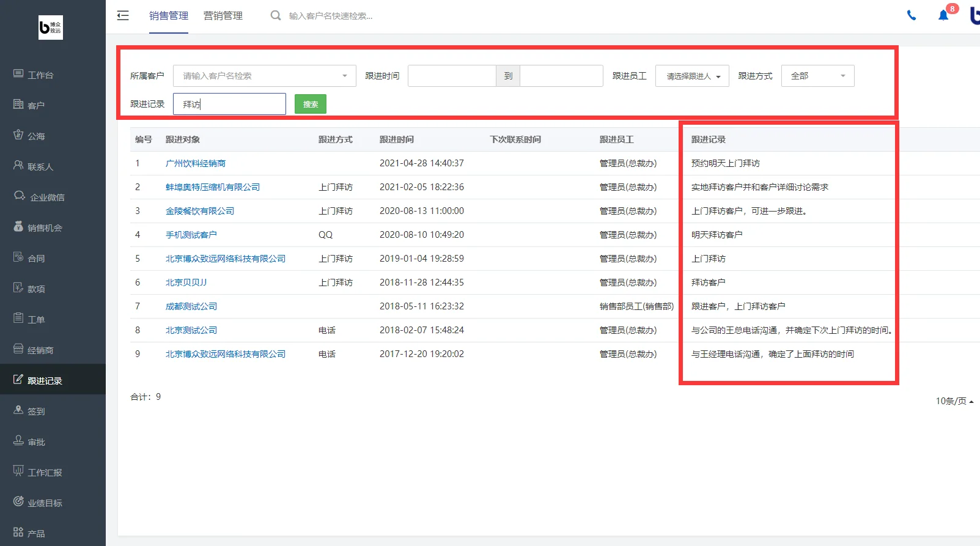This screenshot has height=546, width=980.
Task: Open customer link 金陵餐饮有限公司
Action: click(x=200, y=211)
